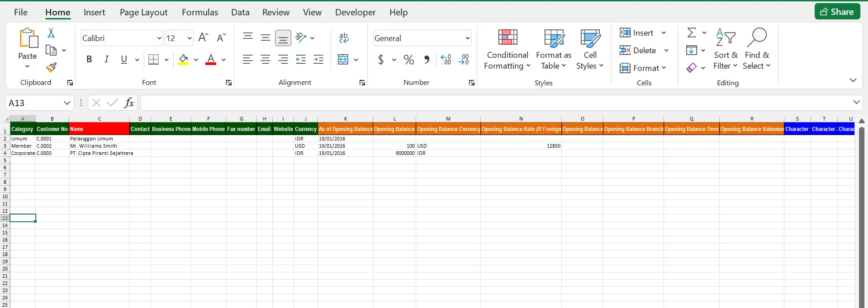Screen dimensions: 868x308
Task: Apply Comma Style format
Action: (x=427, y=59)
